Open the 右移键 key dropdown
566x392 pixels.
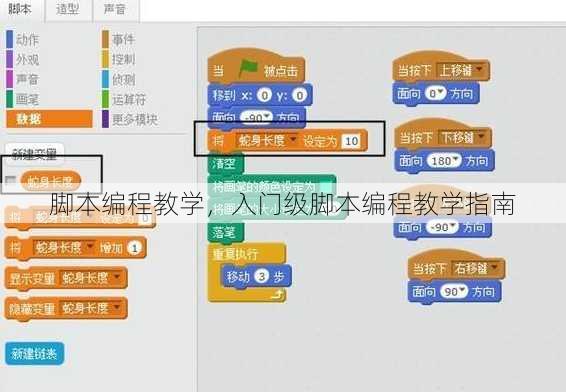(494, 267)
